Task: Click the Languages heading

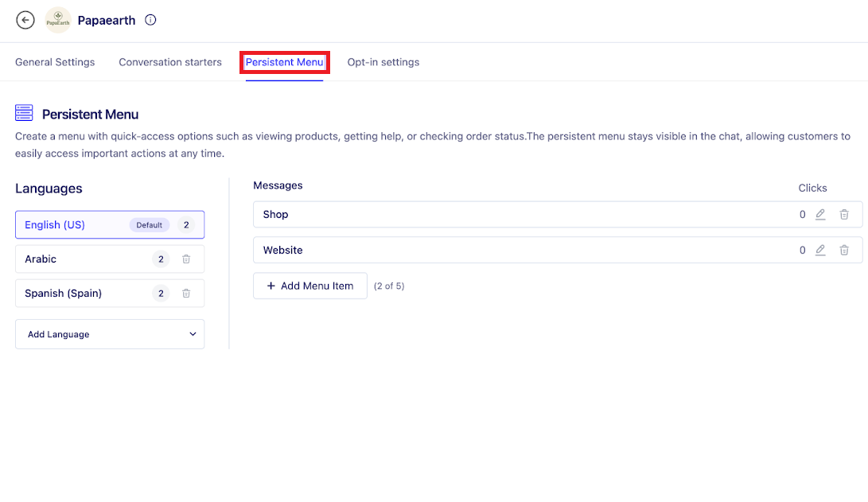Action: (x=49, y=189)
